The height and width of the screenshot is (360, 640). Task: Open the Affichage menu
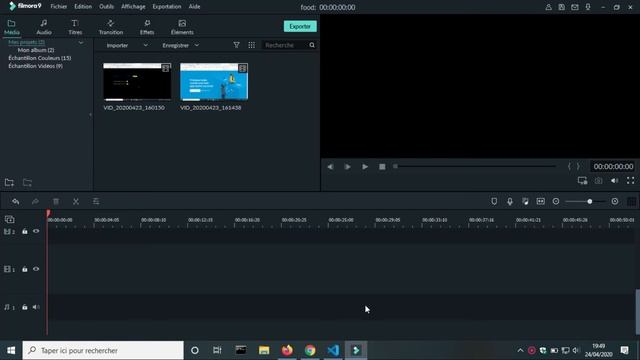[133, 7]
